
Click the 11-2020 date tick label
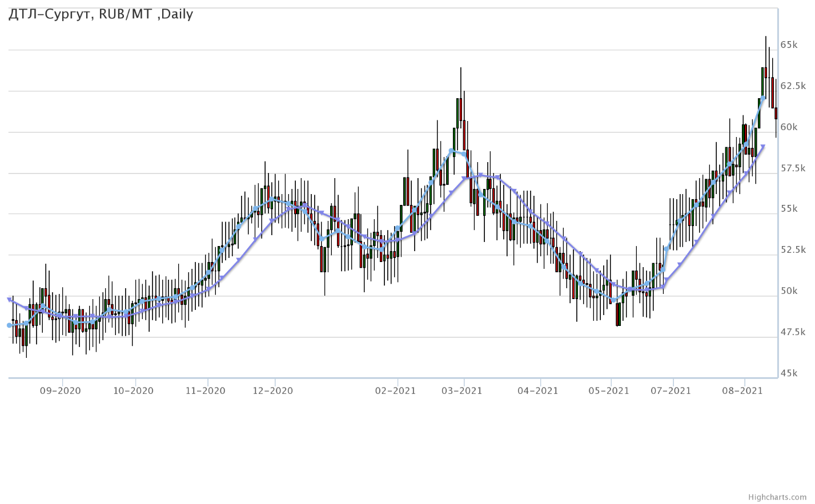point(206,391)
